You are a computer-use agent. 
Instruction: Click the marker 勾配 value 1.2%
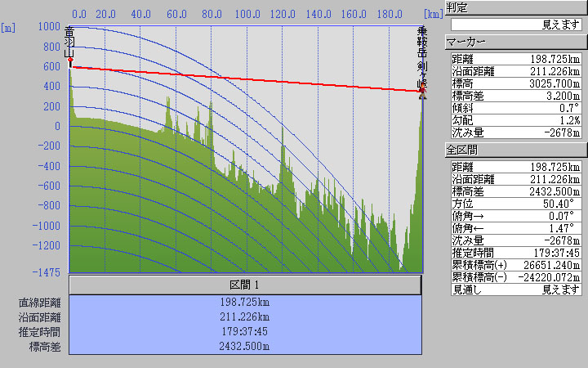(544, 120)
